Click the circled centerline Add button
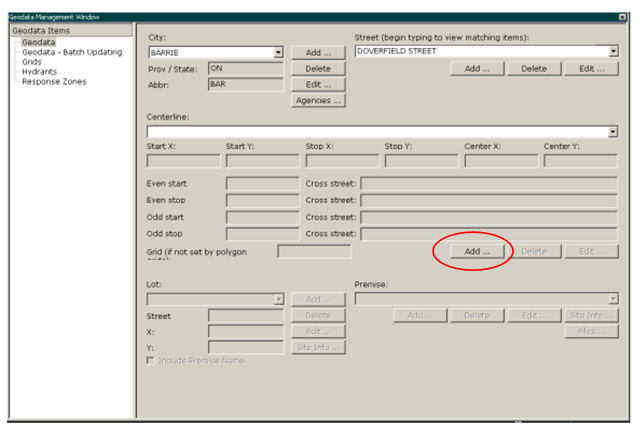The height and width of the screenshot is (432, 639). pos(476,252)
